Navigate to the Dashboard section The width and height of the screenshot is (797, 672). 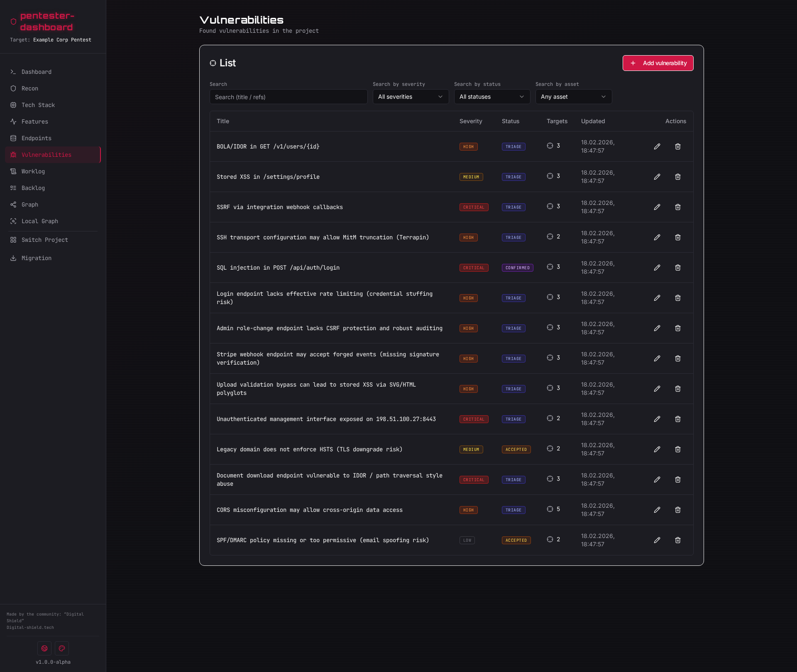(x=36, y=72)
